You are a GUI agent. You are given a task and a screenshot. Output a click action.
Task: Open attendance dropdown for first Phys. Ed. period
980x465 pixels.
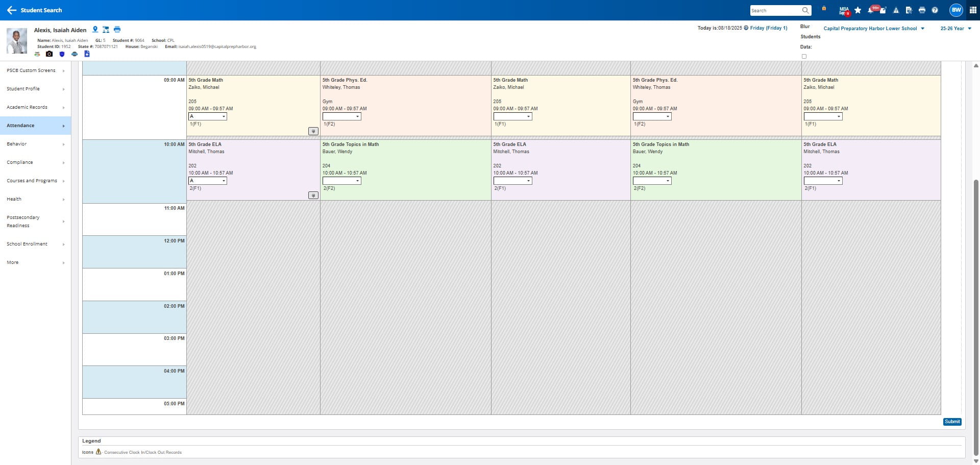click(341, 116)
